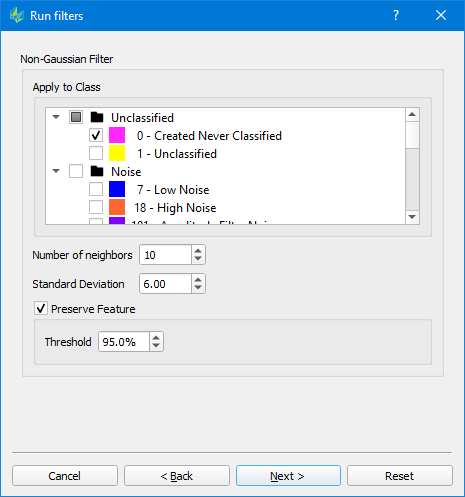Disable the Preserve Feature checkbox
Viewport: 465px width, 497px height.
coord(41,308)
